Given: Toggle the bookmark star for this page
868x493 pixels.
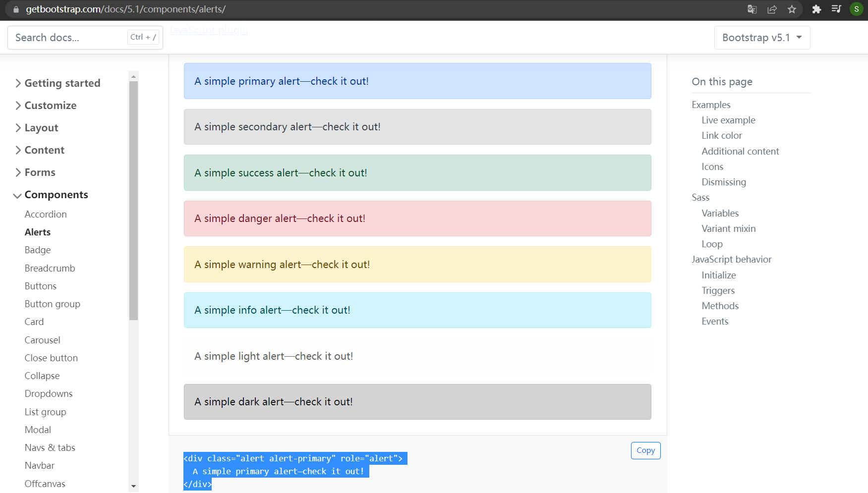Looking at the screenshot, I should pyautogui.click(x=792, y=9).
